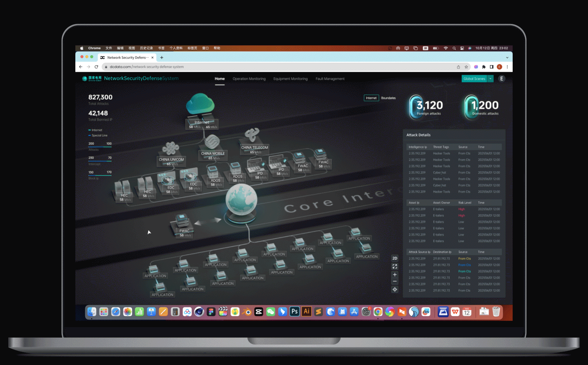Open a new Chrome tab with plus
Image resolution: width=588 pixels, height=365 pixels.
tap(161, 57)
